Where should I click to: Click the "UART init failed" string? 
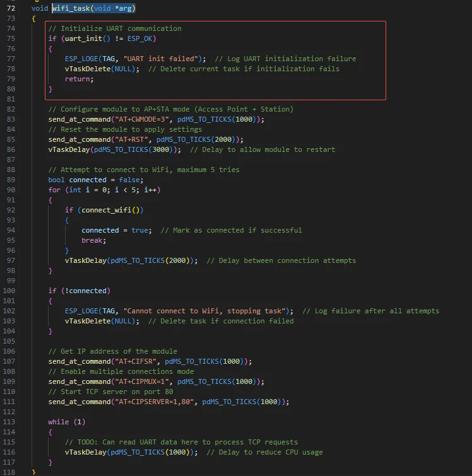pyautogui.click(x=164, y=59)
